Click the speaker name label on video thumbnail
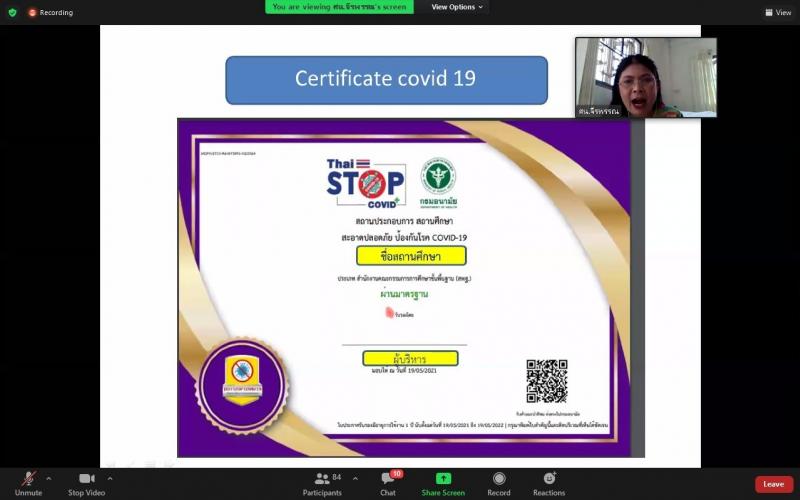The height and width of the screenshot is (500, 800). coord(598,111)
